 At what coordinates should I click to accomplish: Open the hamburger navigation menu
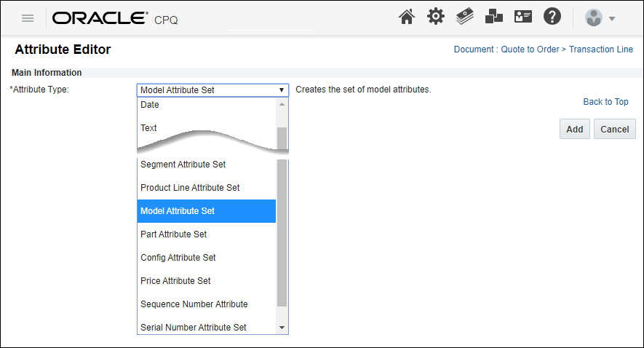tap(28, 18)
